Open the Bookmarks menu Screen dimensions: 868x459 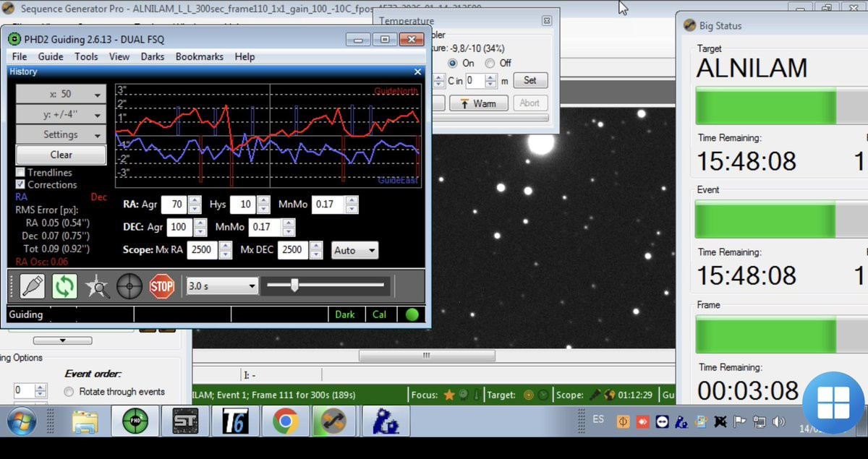(x=199, y=56)
